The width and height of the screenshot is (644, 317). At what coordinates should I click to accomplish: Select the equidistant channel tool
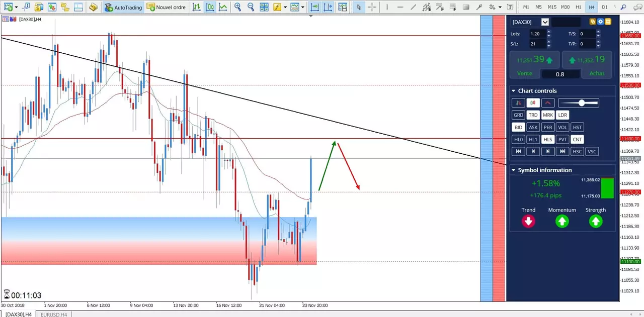(x=427, y=7)
